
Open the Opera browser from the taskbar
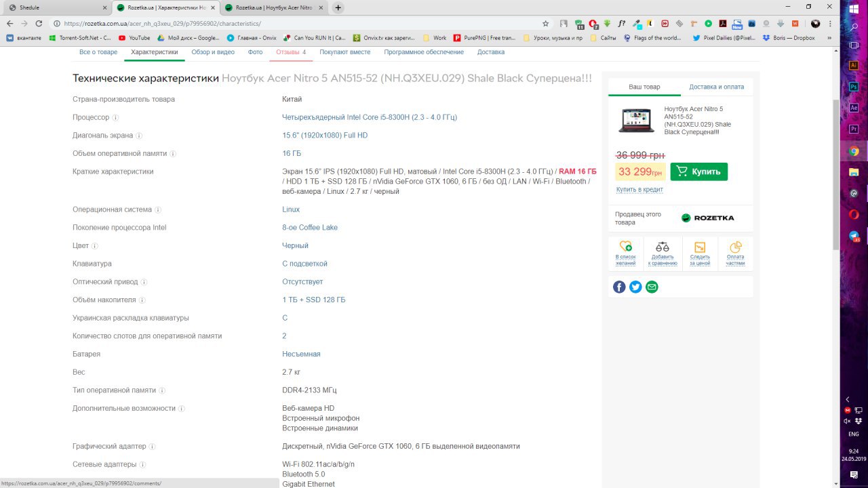[854, 215]
